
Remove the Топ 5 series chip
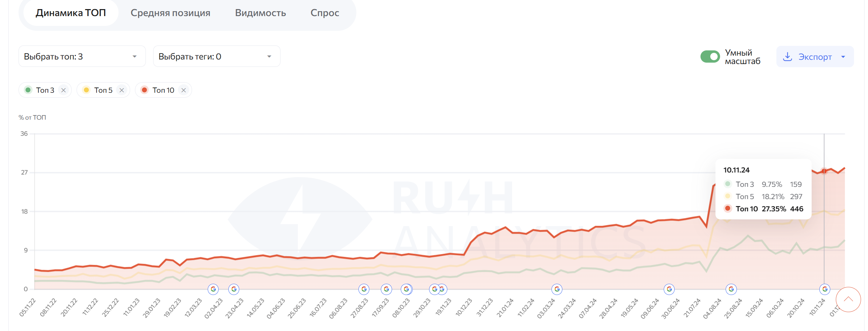pyautogui.click(x=122, y=90)
